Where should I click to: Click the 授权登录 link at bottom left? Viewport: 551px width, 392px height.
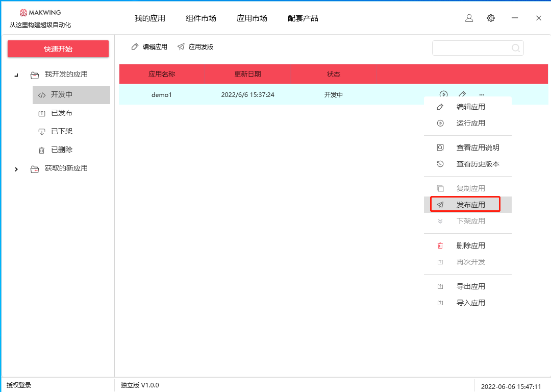coord(19,385)
